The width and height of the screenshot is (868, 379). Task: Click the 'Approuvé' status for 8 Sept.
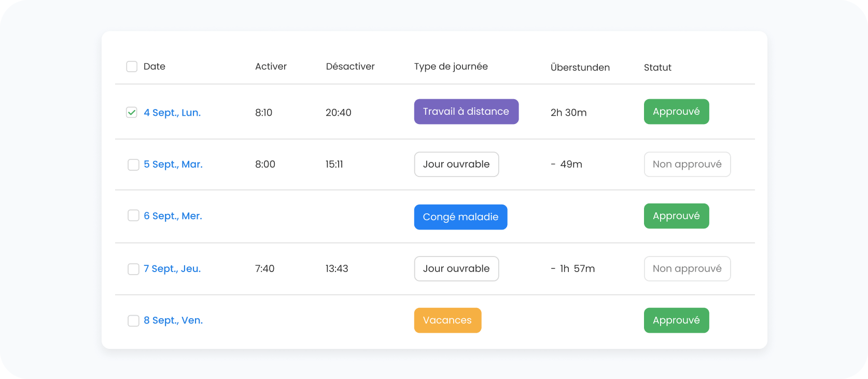[676, 320]
